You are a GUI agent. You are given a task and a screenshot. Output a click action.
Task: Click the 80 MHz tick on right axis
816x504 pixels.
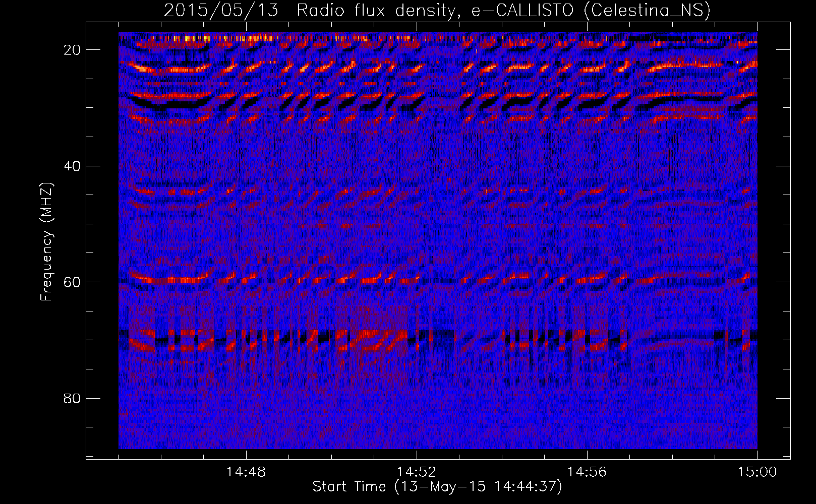tap(783, 398)
